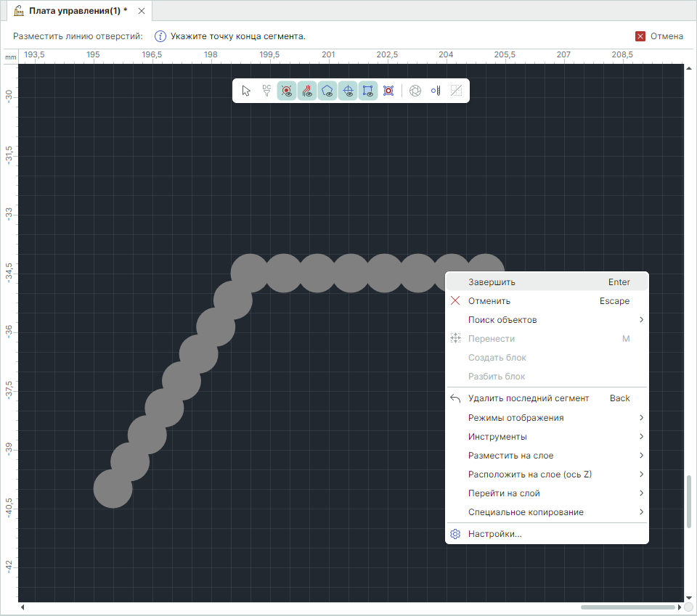Expand Разместить на слое submenu

pos(547,456)
